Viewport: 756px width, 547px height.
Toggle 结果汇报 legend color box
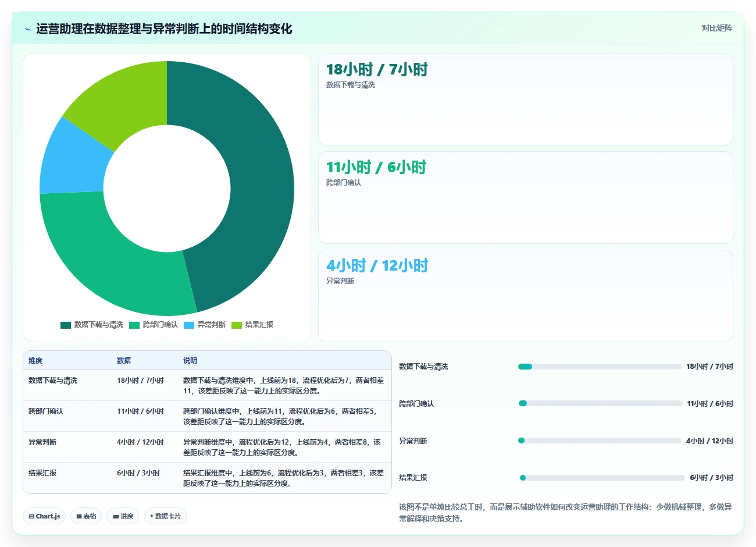[x=237, y=325]
